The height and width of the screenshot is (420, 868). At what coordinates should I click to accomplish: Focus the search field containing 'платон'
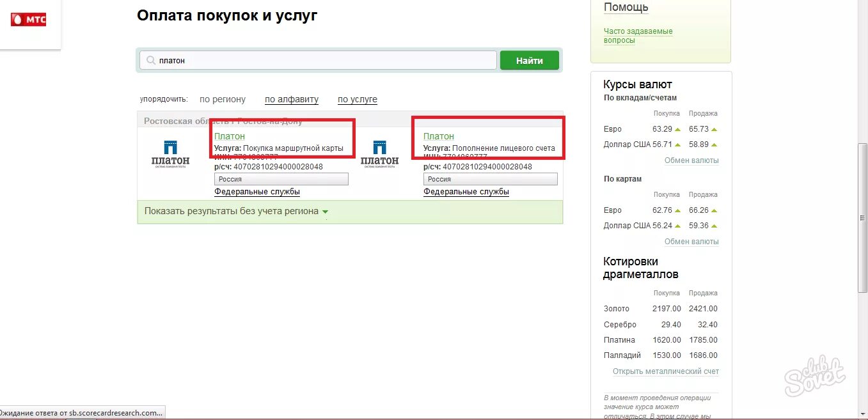click(318, 60)
